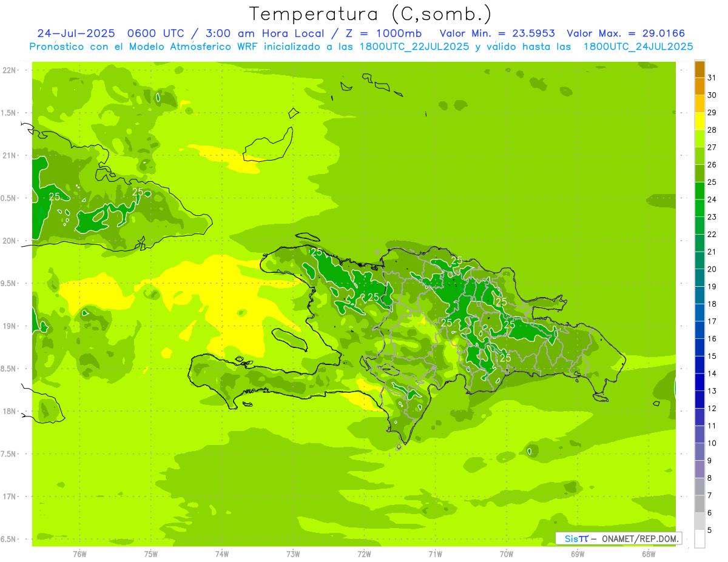
Task: Click the 75W longitude axis label
Action: click(x=151, y=554)
